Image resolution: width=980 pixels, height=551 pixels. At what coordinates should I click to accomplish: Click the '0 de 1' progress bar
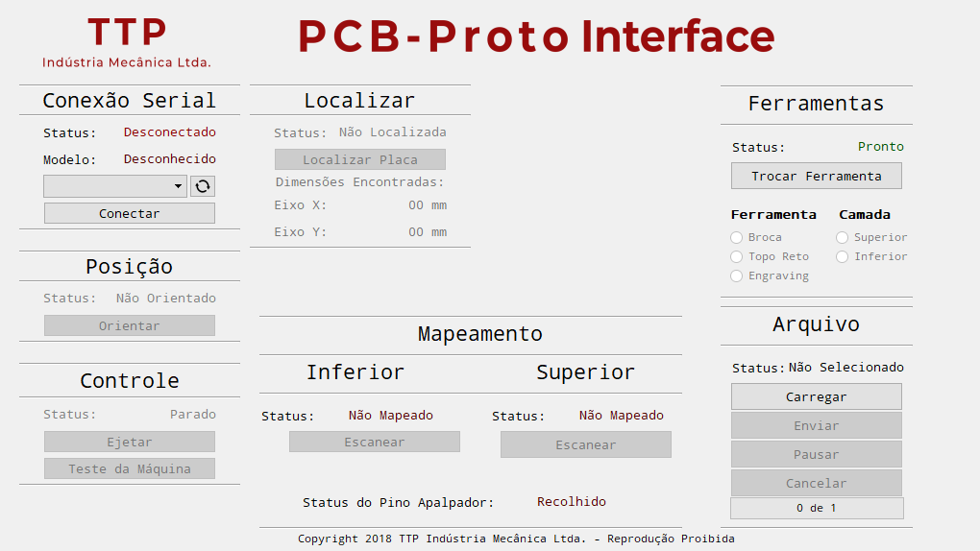tap(817, 508)
